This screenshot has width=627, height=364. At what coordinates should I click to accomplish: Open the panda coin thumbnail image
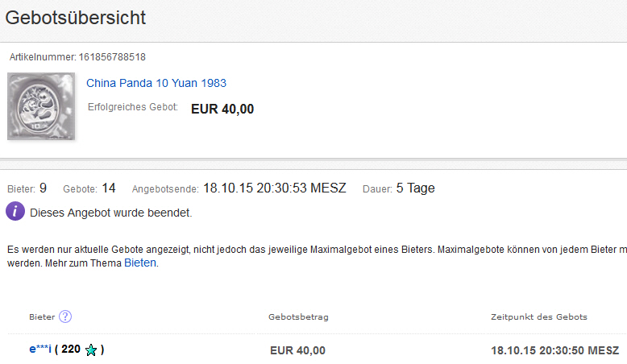tap(41, 105)
